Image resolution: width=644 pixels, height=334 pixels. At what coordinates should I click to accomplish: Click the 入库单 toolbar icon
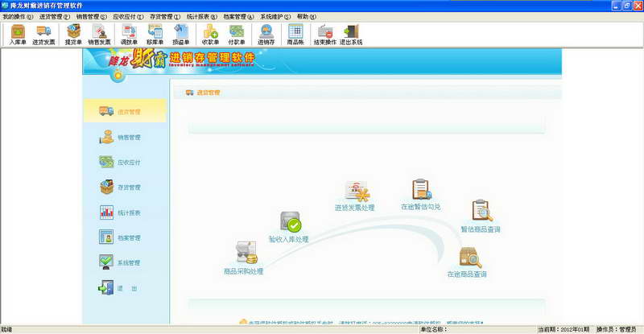(18, 35)
